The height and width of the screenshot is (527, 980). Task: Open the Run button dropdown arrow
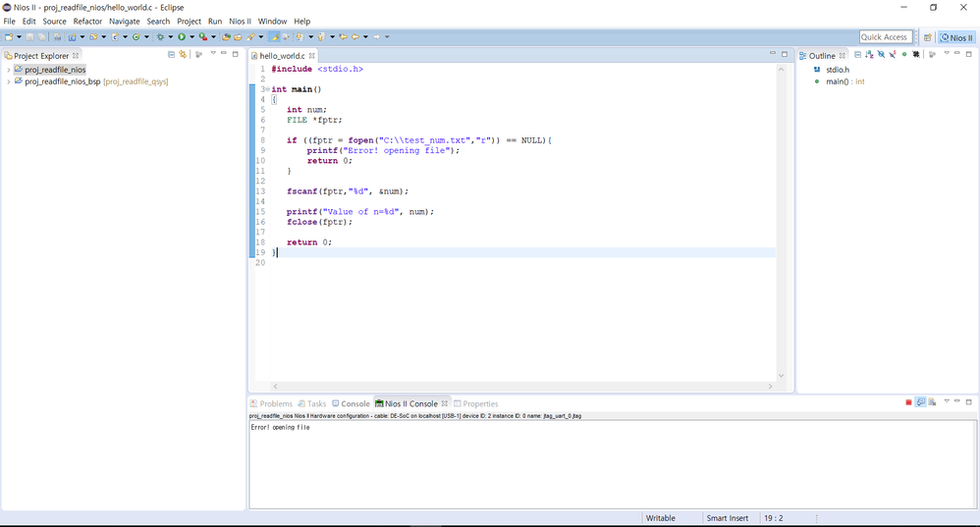pos(191,37)
